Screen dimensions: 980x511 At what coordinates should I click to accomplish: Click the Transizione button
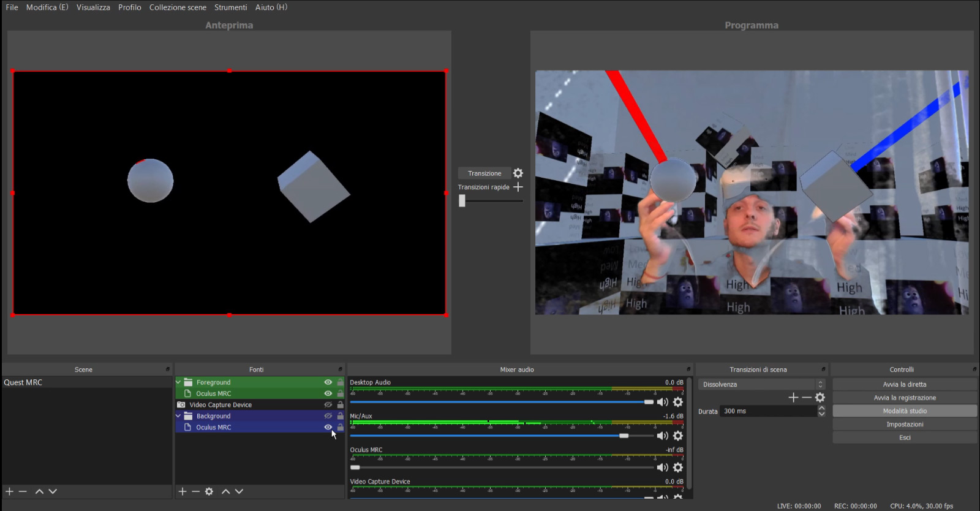click(484, 173)
